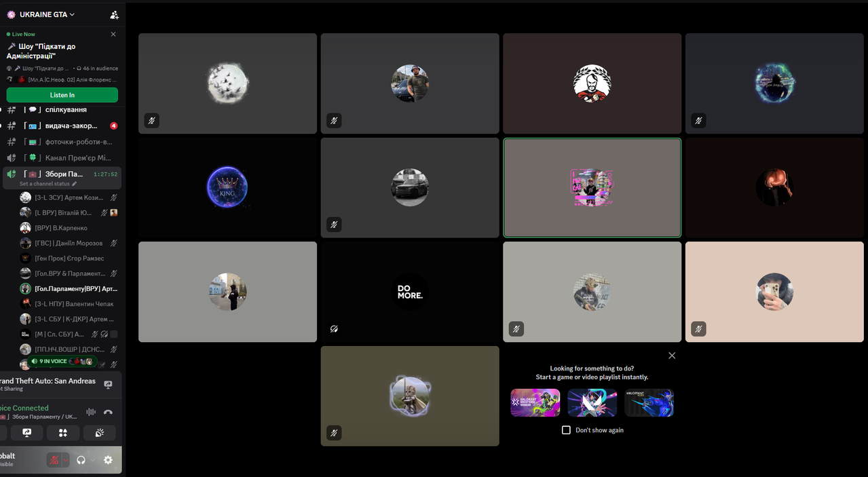Select user [Ген Прок] Єгор Рамзес
This screenshot has height=477, width=868.
(x=69, y=259)
